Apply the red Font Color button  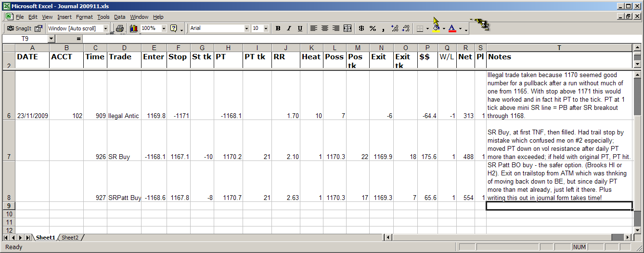[x=452, y=28]
